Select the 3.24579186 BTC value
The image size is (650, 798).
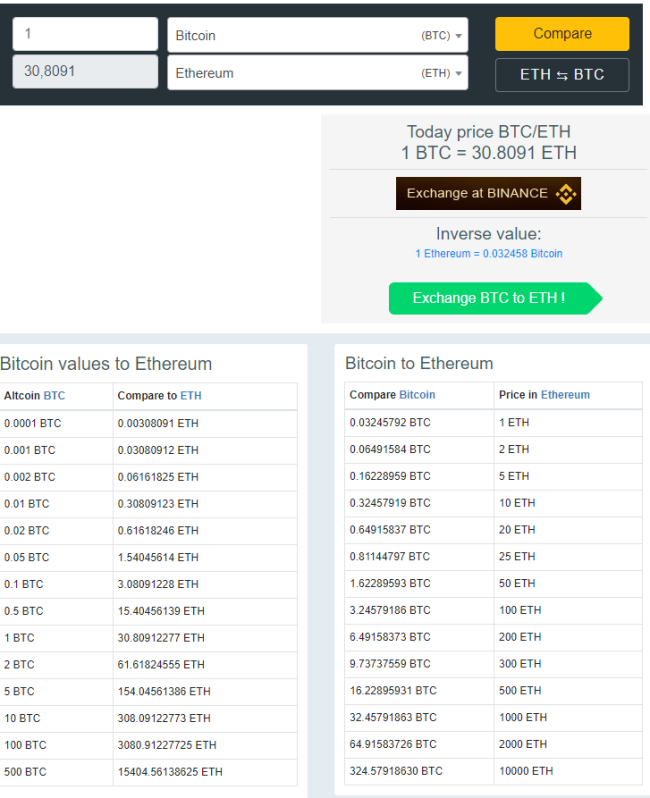390,610
